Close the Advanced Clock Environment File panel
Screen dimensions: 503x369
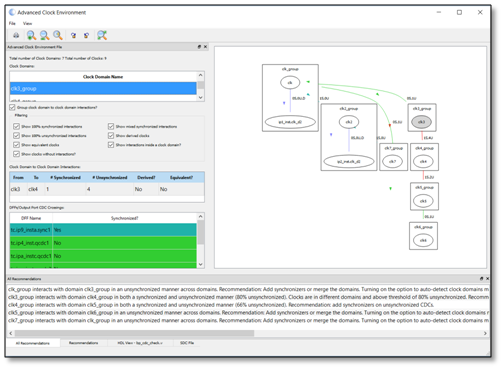point(205,47)
